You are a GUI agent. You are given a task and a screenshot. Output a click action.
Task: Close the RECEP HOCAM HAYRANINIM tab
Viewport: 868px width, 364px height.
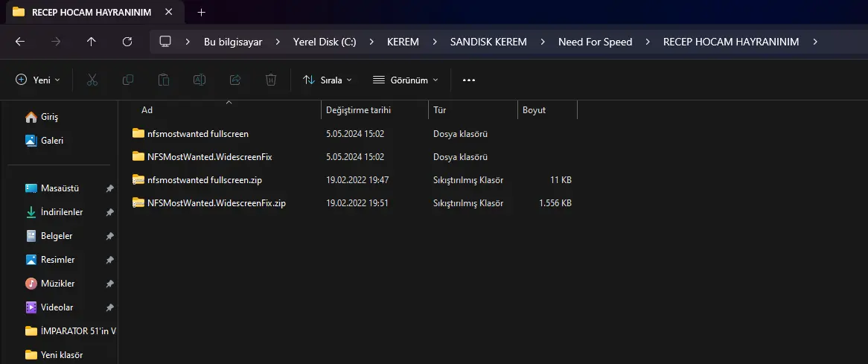(x=168, y=12)
